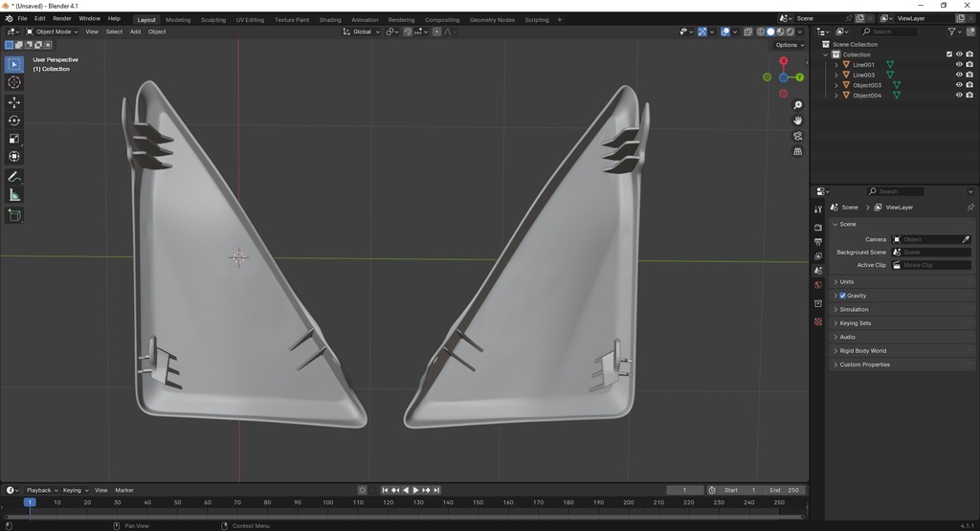This screenshot has width=980, height=531.
Task: Open the World properties tab
Action: [x=818, y=285]
